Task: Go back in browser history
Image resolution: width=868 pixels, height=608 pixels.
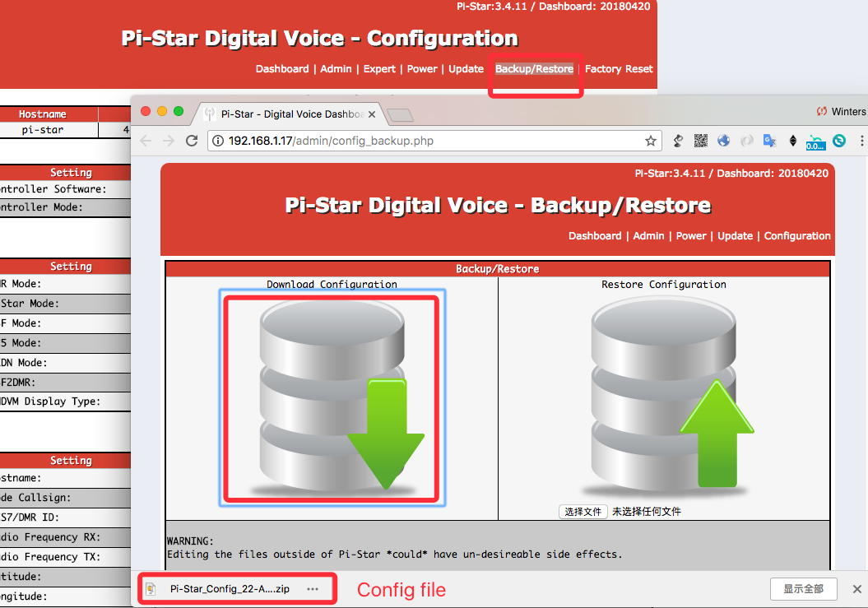Action: click(146, 141)
